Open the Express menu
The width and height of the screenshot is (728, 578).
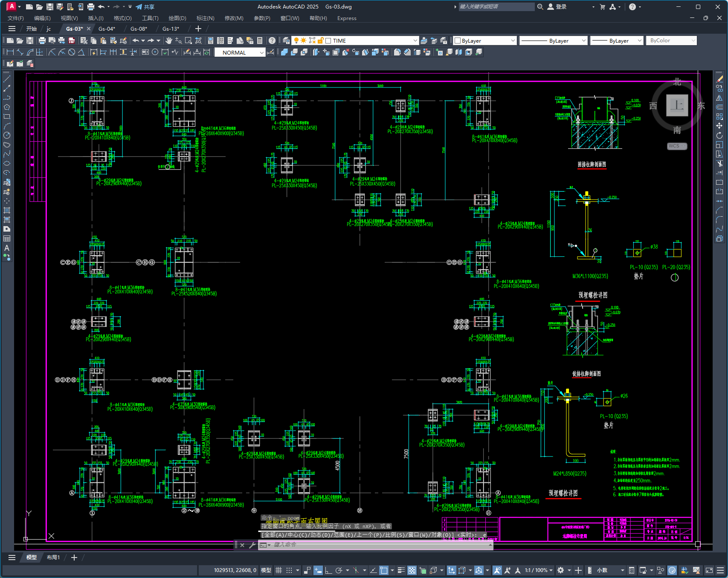[x=347, y=18]
